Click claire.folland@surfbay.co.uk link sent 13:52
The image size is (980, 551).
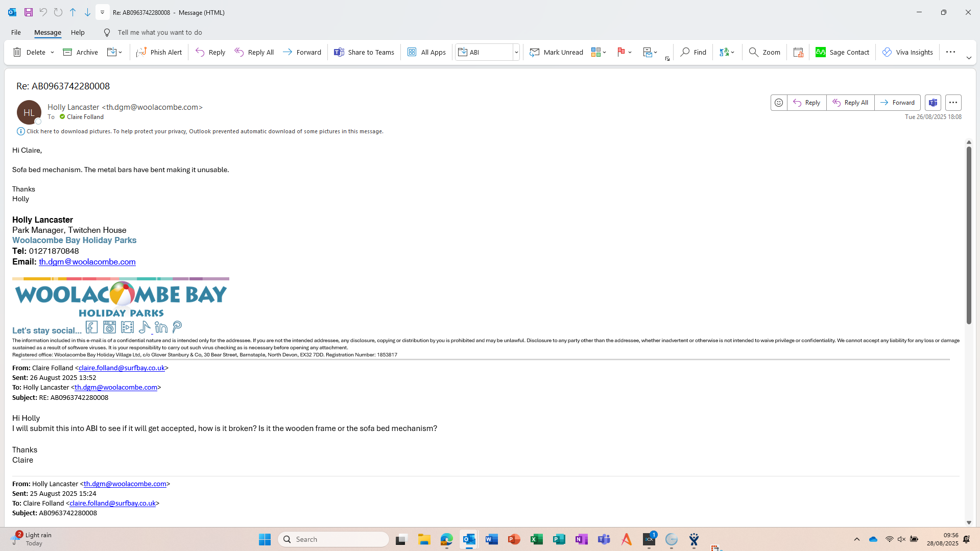(122, 368)
